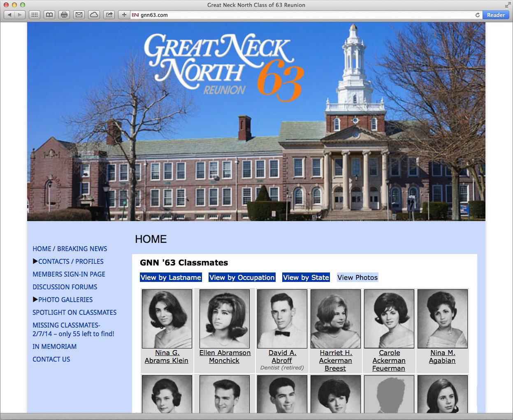This screenshot has width=513, height=420.
Task: Click the gnn63.com address field
Action: 304,15
